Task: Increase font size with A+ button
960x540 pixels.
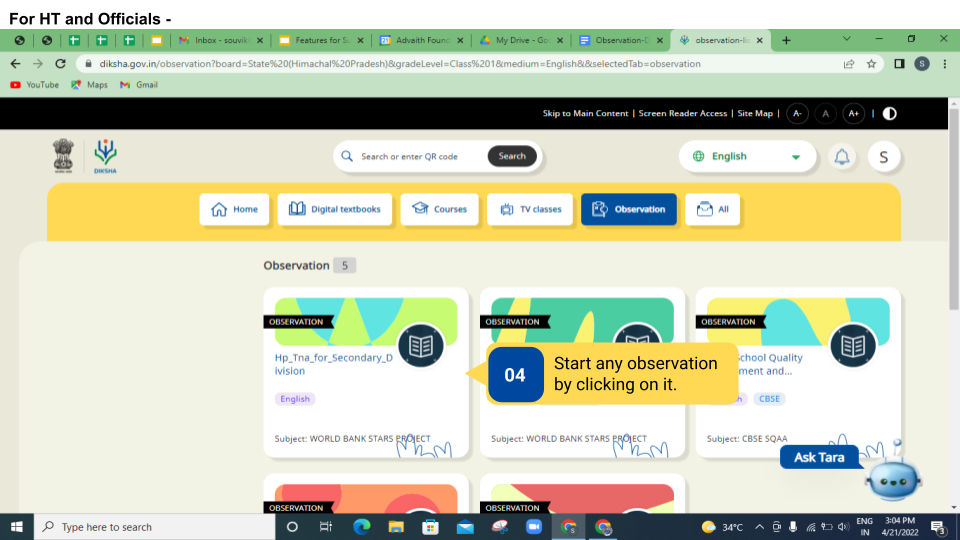Action: [x=853, y=114]
